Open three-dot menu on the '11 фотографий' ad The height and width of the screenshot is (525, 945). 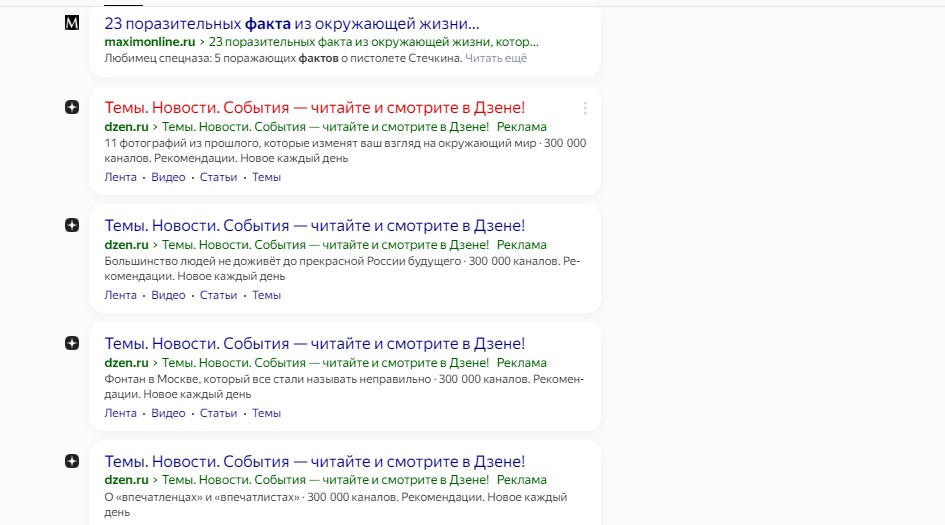pos(585,108)
